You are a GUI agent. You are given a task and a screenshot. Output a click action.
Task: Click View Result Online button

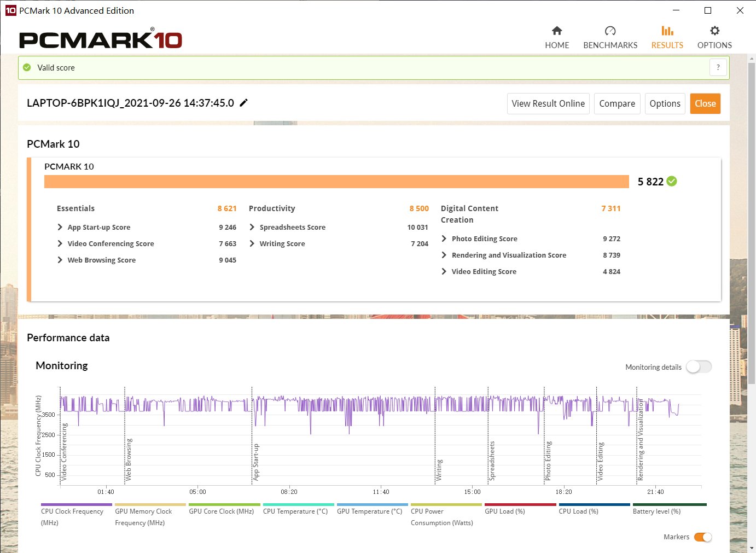[x=548, y=103]
